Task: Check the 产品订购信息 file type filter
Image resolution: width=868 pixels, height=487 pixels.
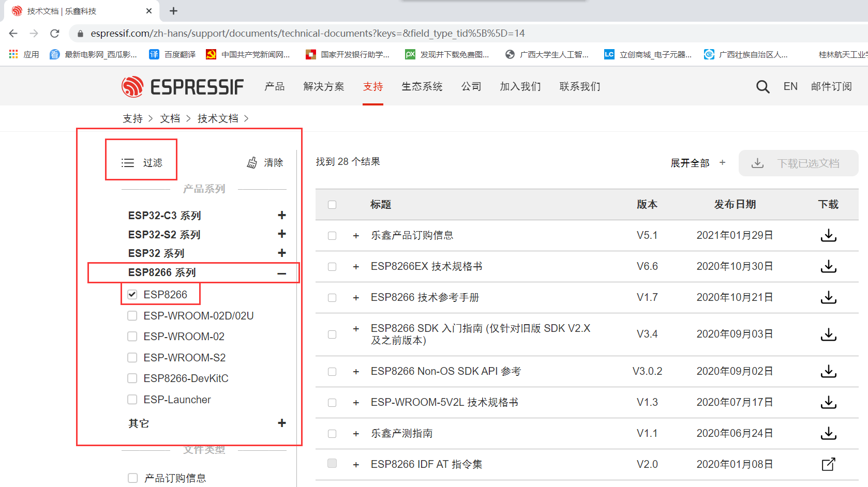Action: pos(133,478)
